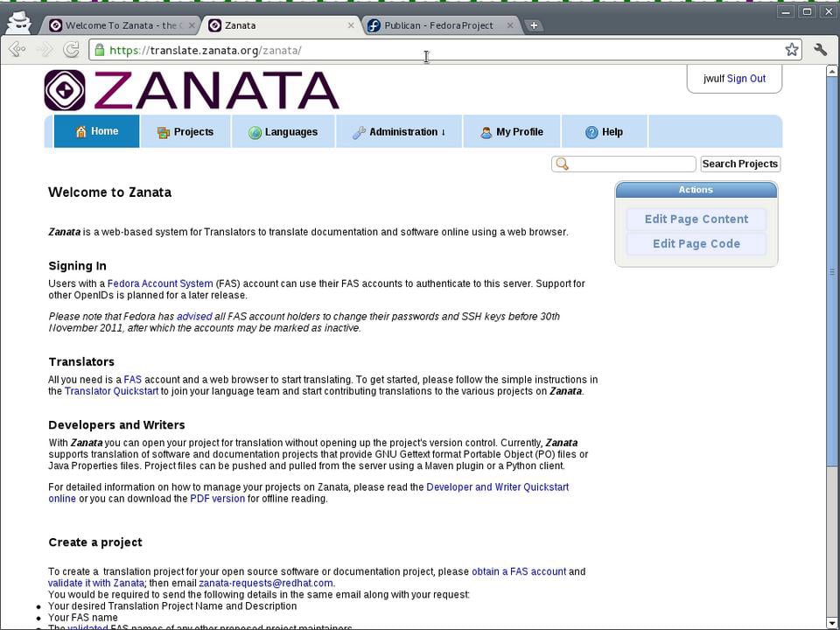Bookmark page with the star icon
840x630 pixels.
point(792,50)
